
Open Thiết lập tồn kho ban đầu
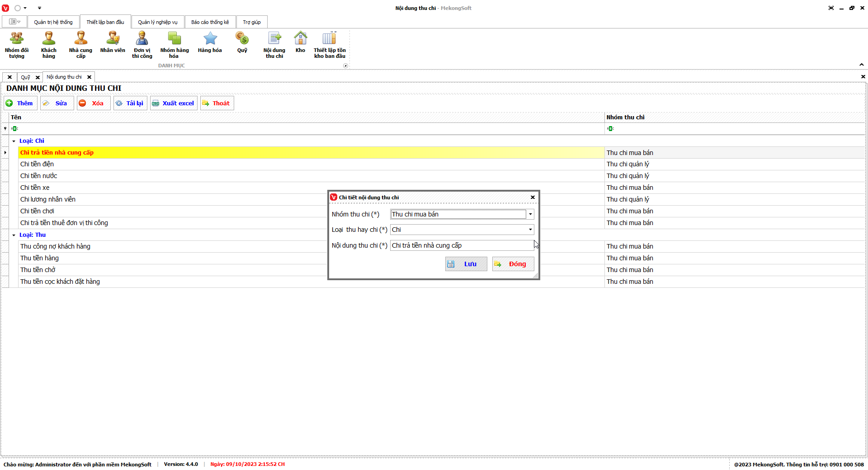[330, 45]
